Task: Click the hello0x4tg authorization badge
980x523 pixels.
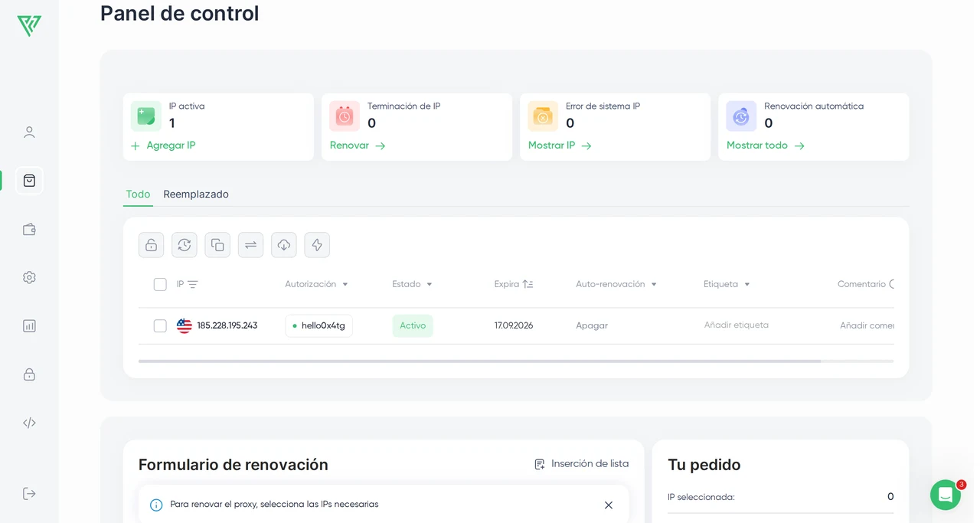Action: [318, 325]
